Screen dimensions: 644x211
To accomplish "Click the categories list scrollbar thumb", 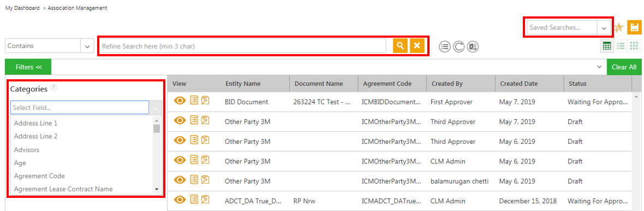I will click(157, 128).
